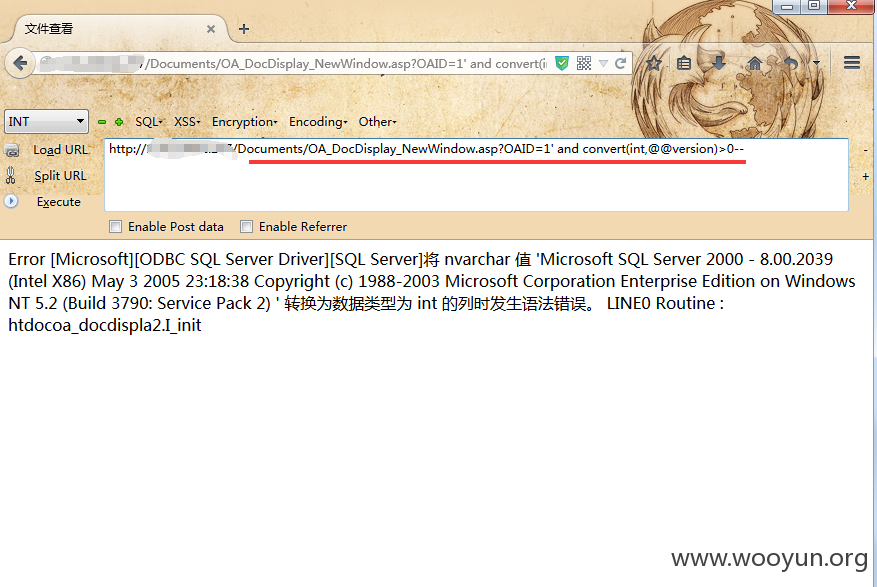Click the Split URL scissors icon
The height and width of the screenshot is (587, 877).
pos(11,176)
